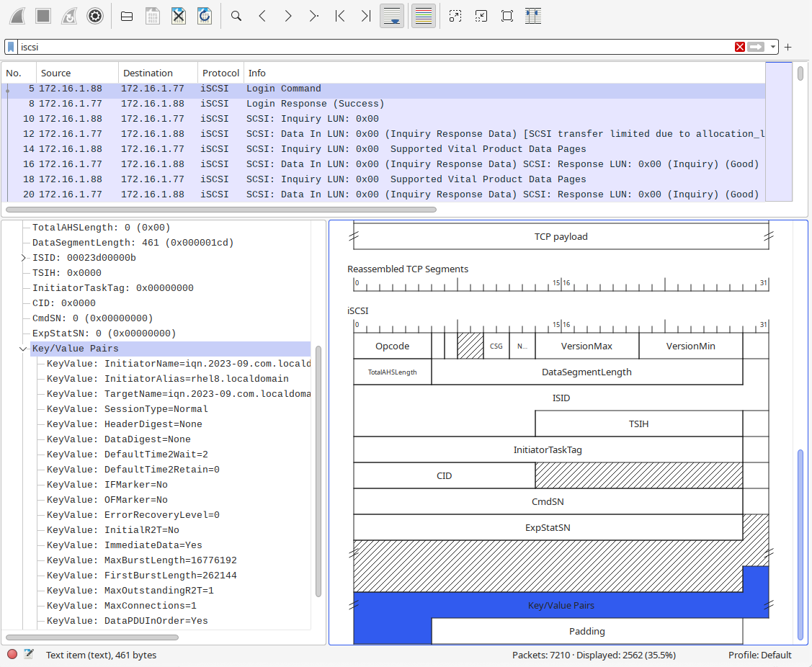Click Key/Value Pairs block in diagram
This screenshot has height=667, width=812.
coord(561,605)
